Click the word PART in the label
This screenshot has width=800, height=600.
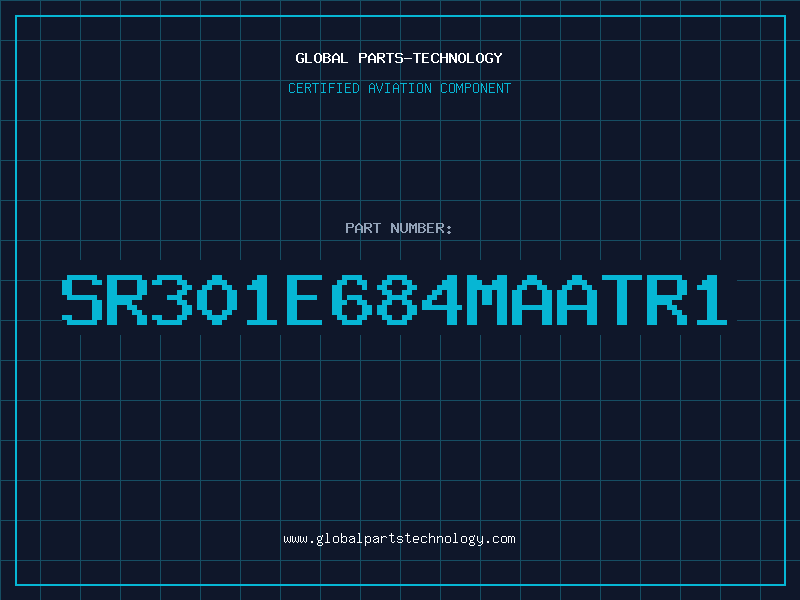pos(363,228)
